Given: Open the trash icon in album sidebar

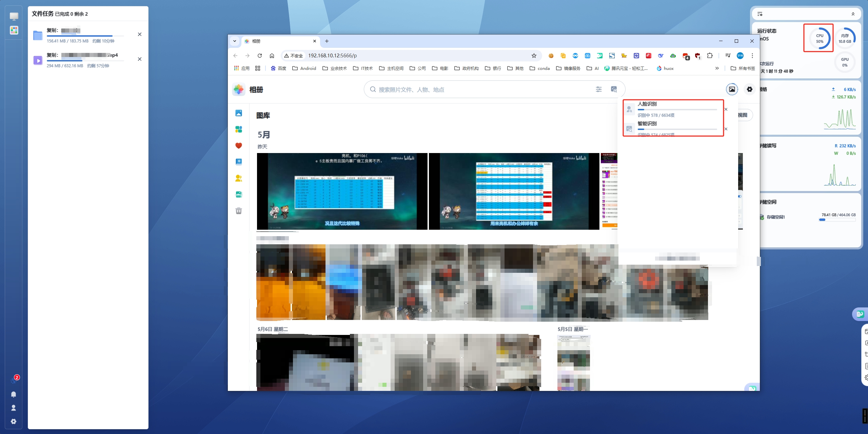Looking at the screenshot, I should coord(239,211).
